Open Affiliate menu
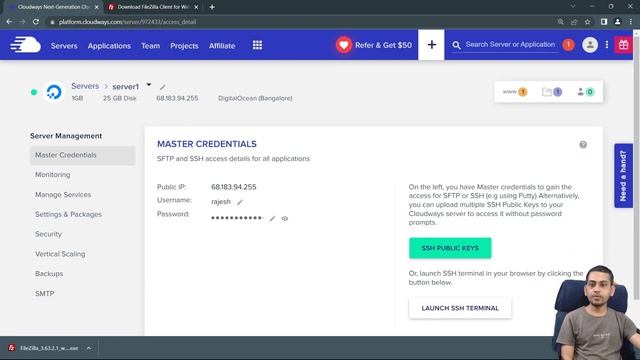The height and width of the screenshot is (360, 640). point(222,46)
